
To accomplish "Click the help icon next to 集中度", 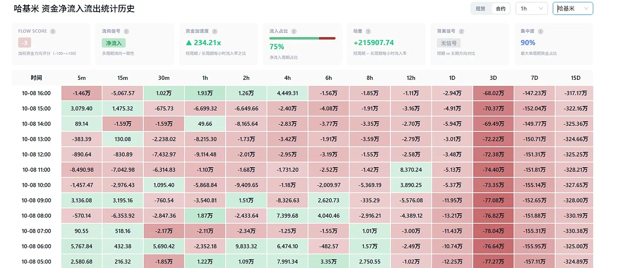I will pos(540,32).
